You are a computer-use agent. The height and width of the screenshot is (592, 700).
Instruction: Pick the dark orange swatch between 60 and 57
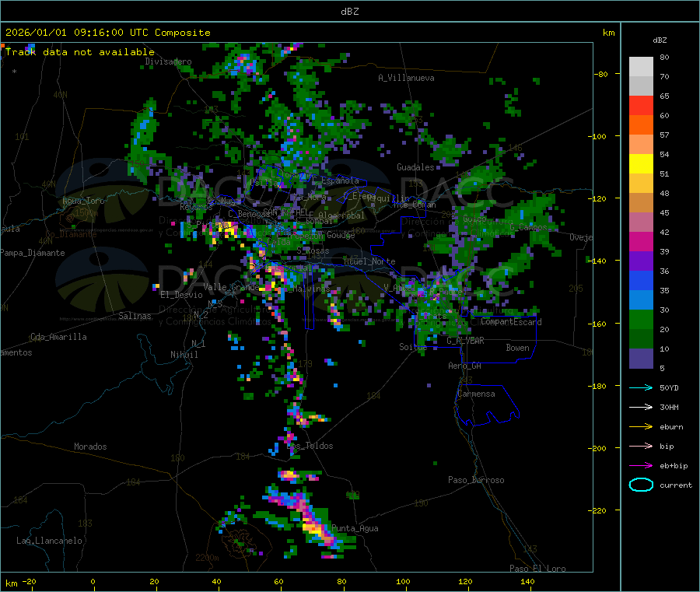(641, 125)
